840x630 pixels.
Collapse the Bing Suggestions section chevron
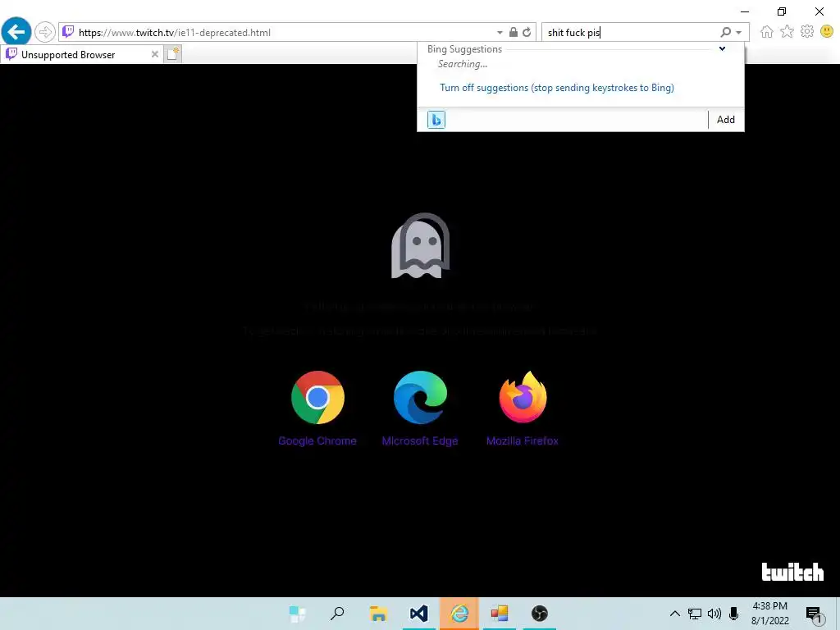[x=722, y=48]
